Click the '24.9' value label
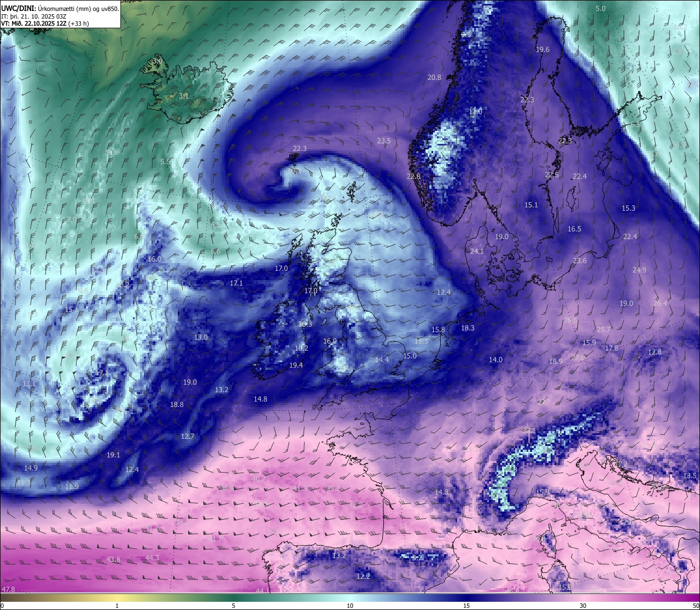The width and height of the screenshot is (700, 610). point(639,270)
